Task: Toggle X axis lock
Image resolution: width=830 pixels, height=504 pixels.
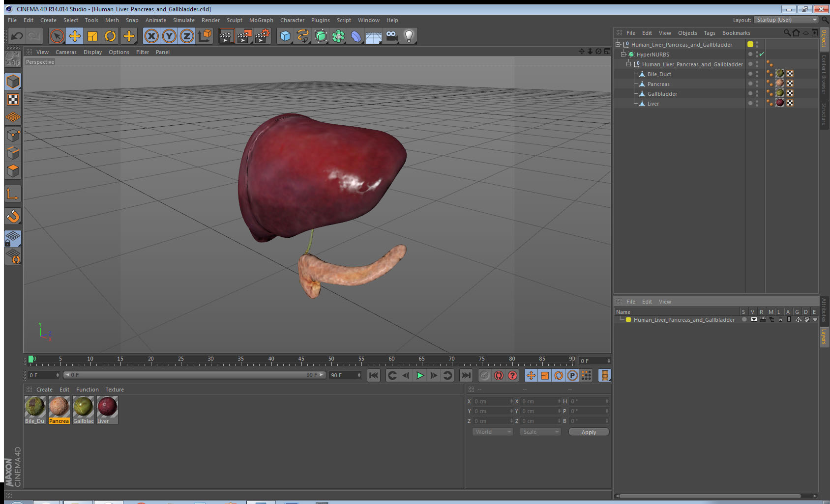Action: point(151,36)
